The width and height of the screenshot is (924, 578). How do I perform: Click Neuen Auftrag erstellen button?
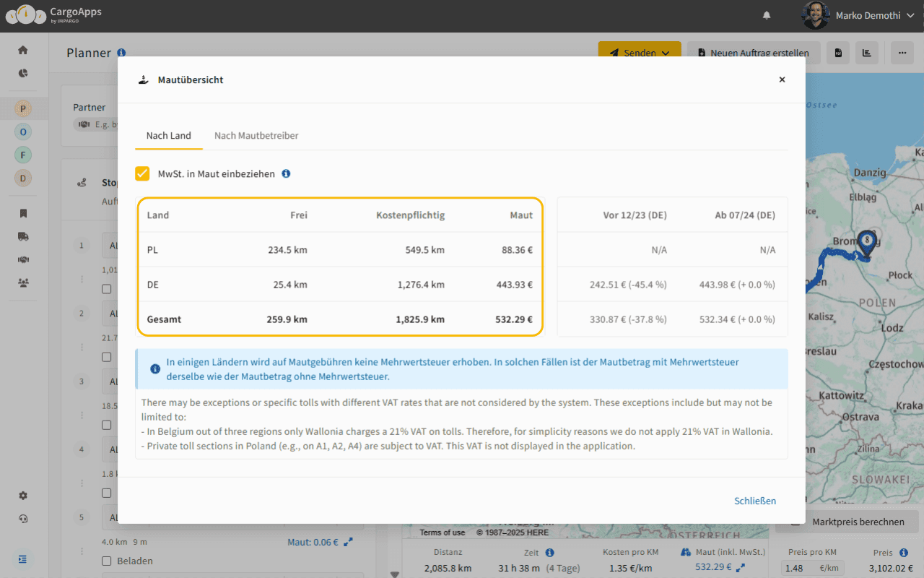(753, 53)
